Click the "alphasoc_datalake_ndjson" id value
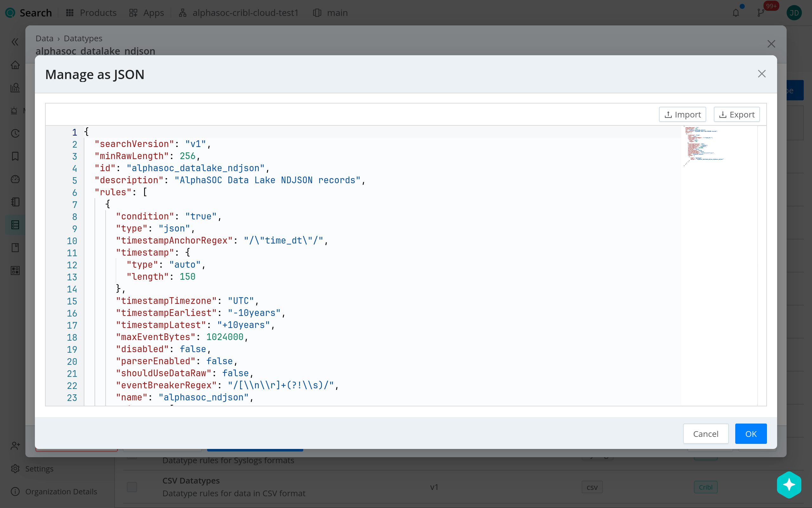 pyautogui.click(x=196, y=168)
